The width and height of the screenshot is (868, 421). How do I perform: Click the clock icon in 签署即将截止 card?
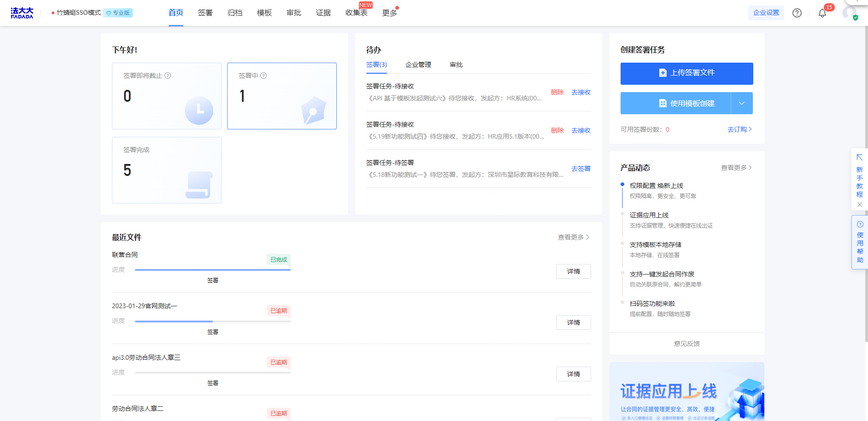click(x=199, y=111)
